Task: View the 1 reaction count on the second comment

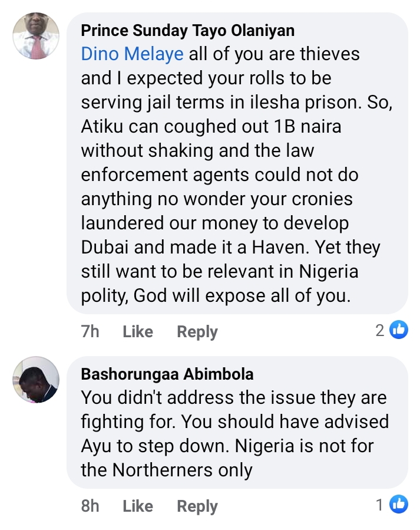Action: pos(381,505)
